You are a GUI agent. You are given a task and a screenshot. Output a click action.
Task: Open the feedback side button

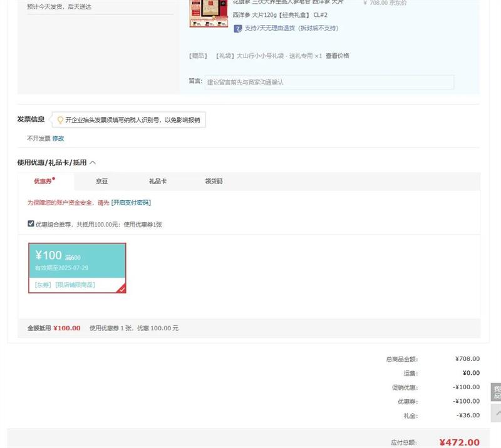point(496,392)
